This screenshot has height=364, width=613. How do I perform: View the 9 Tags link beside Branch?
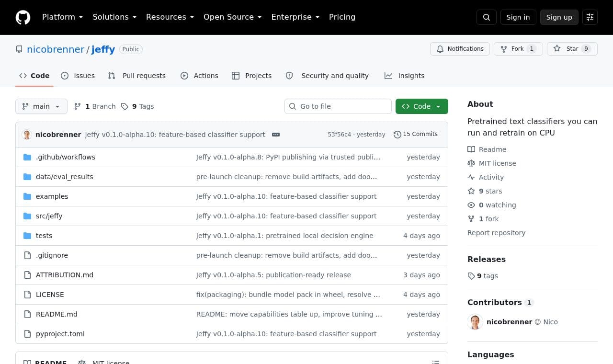(x=137, y=106)
